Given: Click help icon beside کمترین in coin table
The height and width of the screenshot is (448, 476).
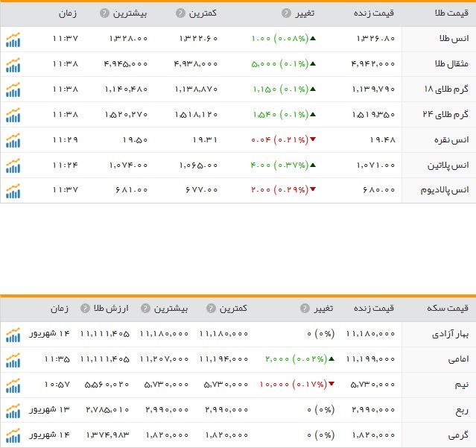Looking at the screenshot, I should 211,309.
